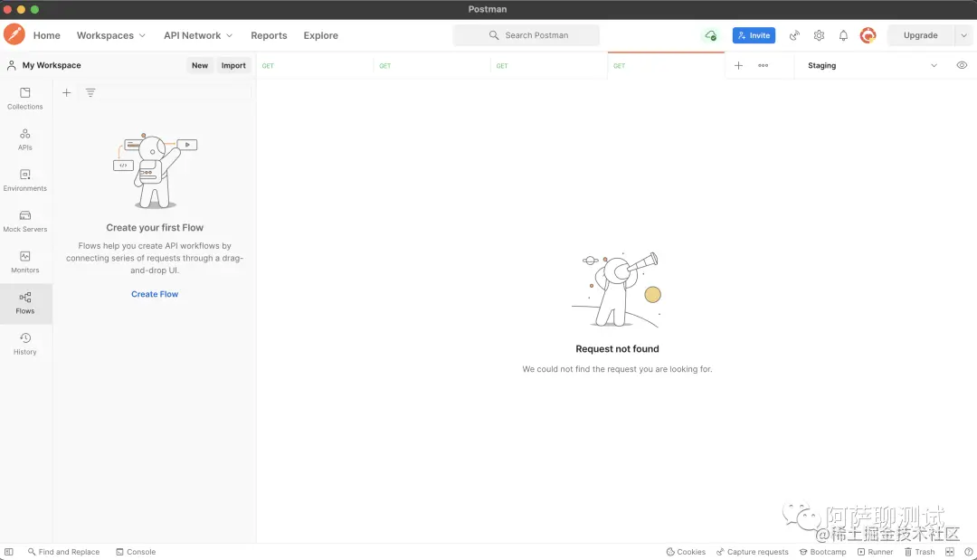Open the Mock Servers sidebar panel
This screenshot has height=560, width=977.
point(25,221)
